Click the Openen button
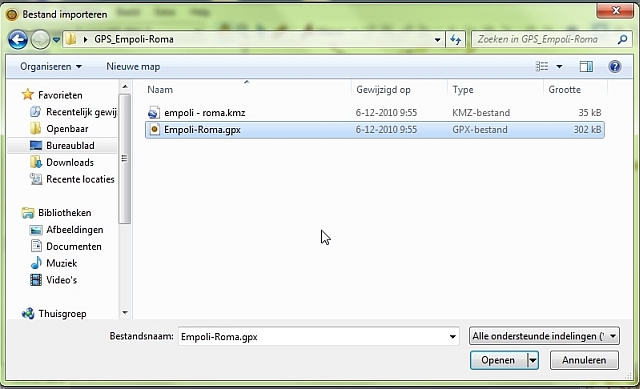640x389 pixels. pos(498,360)
